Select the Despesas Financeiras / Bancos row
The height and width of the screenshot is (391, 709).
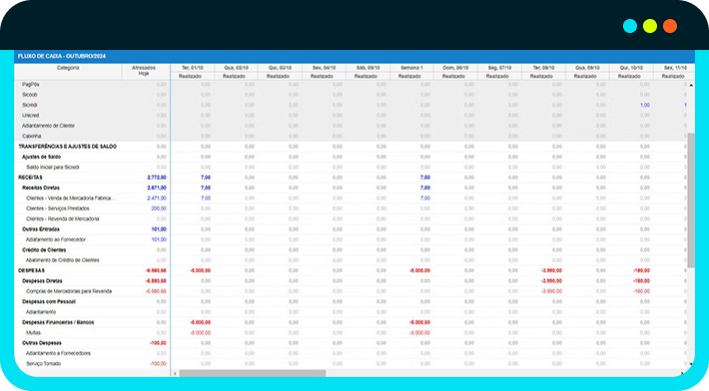coord(352,323)
